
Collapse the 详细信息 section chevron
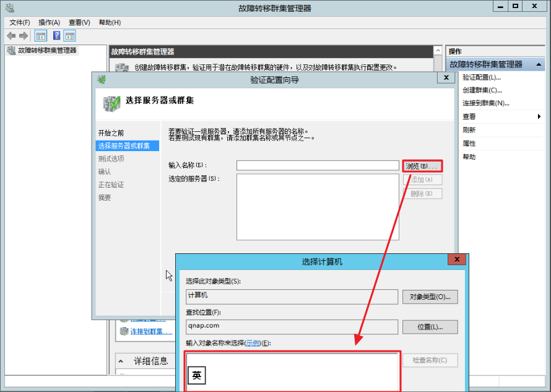121,361
